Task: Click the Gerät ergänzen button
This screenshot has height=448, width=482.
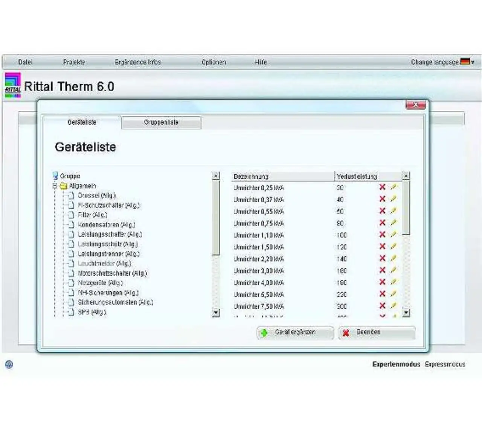Action: pyautogui.click(x=295, y=332)
